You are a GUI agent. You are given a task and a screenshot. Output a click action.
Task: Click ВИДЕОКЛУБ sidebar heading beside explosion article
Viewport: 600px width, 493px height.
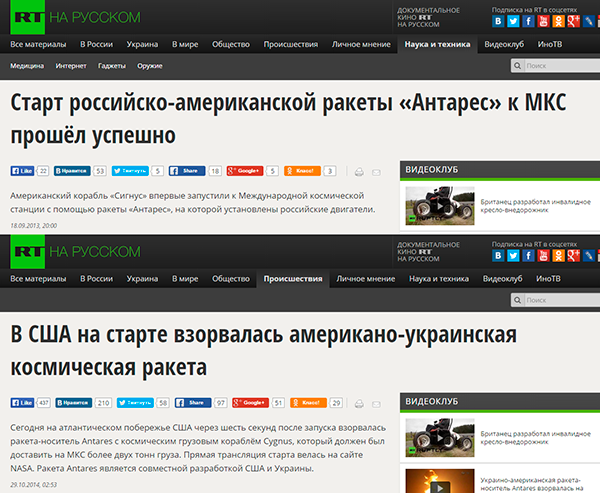pyautogui.click(x=432, y=402)
